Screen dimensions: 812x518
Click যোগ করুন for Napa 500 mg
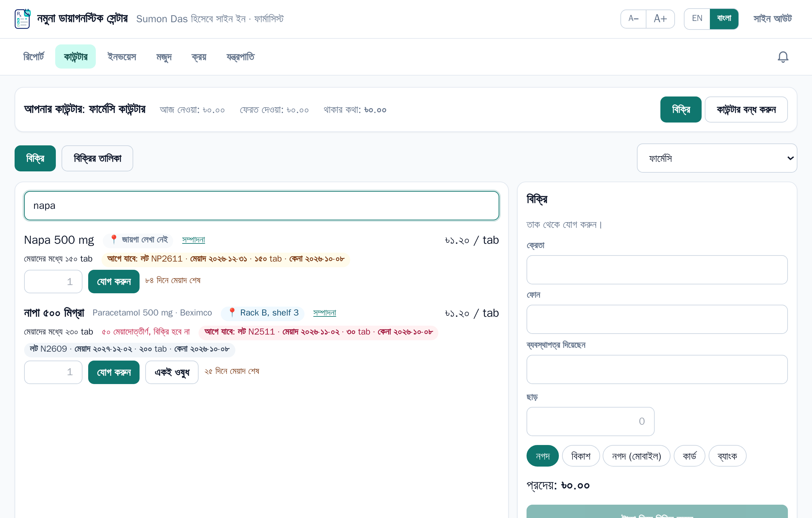tap(114, 282)
